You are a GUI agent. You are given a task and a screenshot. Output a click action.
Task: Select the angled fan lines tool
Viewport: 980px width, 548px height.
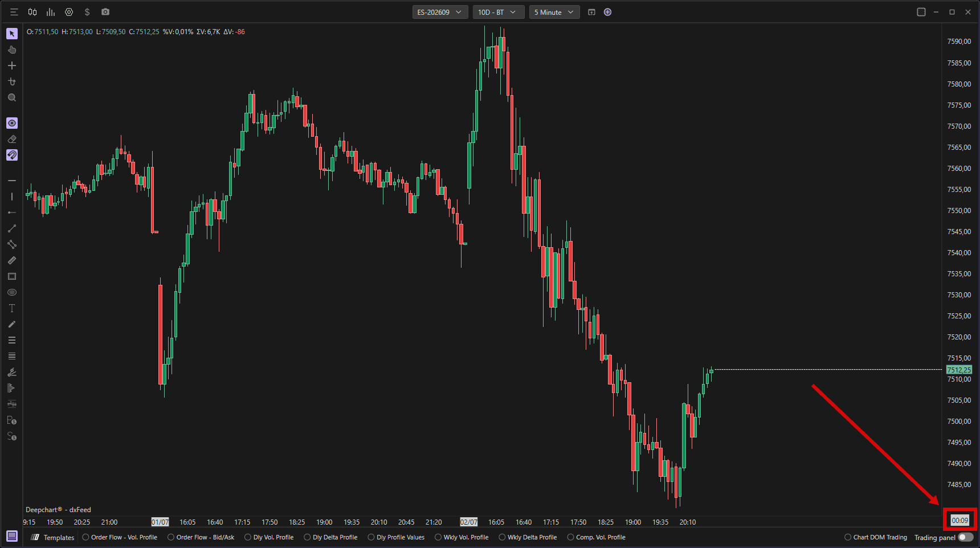pyautogui.click(x=12, y=372)
